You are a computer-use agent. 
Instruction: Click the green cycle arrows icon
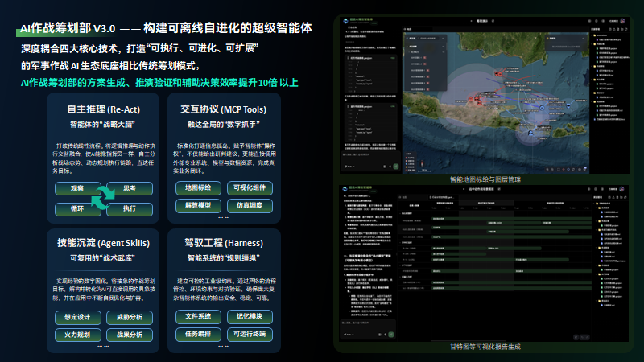click(x=103, y=197)
